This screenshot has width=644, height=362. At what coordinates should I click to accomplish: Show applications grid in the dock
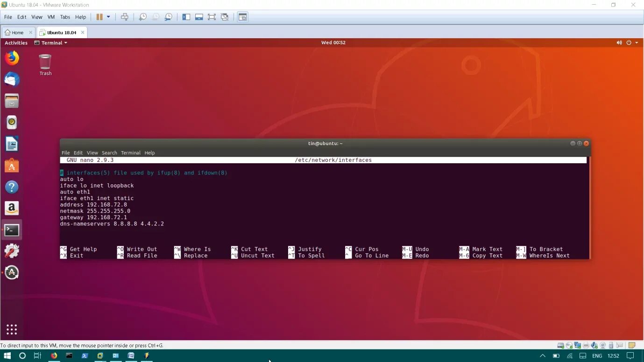tap(12, 329)
